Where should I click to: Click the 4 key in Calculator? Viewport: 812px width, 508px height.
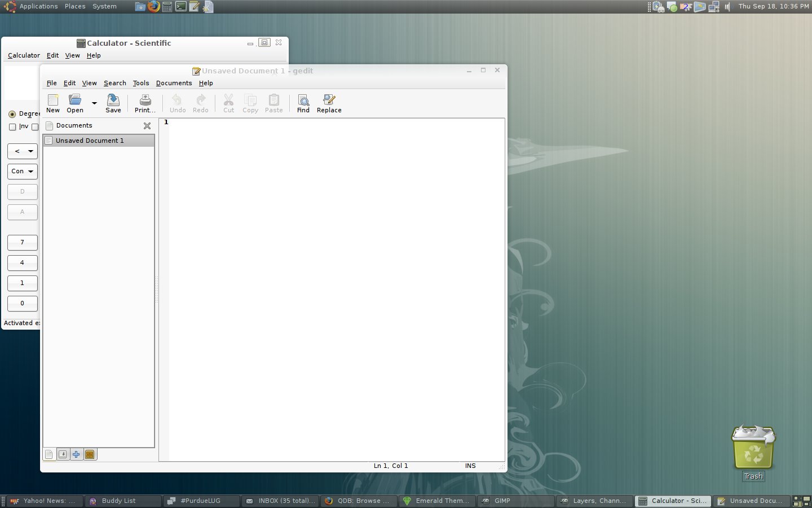tap(23, 263)
